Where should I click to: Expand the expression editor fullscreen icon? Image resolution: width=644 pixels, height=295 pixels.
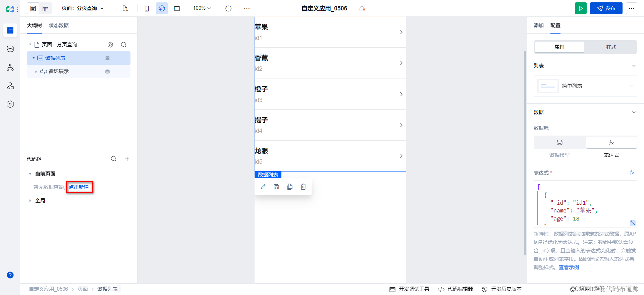click(x=633, y=223)
